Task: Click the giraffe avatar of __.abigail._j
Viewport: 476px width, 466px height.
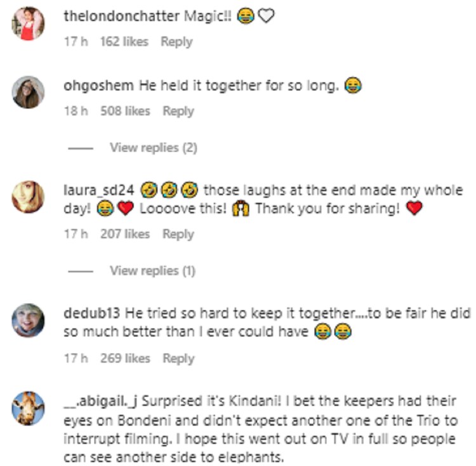Action: pos(29,408)
